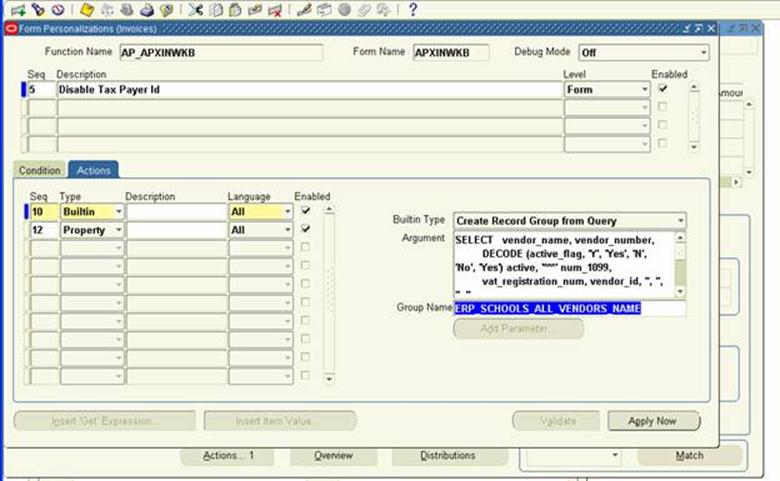Image resolution: width=780 pixels, height=481 pixels.
Task: Open Find with the flashlight icon
Action: pyautogui.click(x=38, y=9)
